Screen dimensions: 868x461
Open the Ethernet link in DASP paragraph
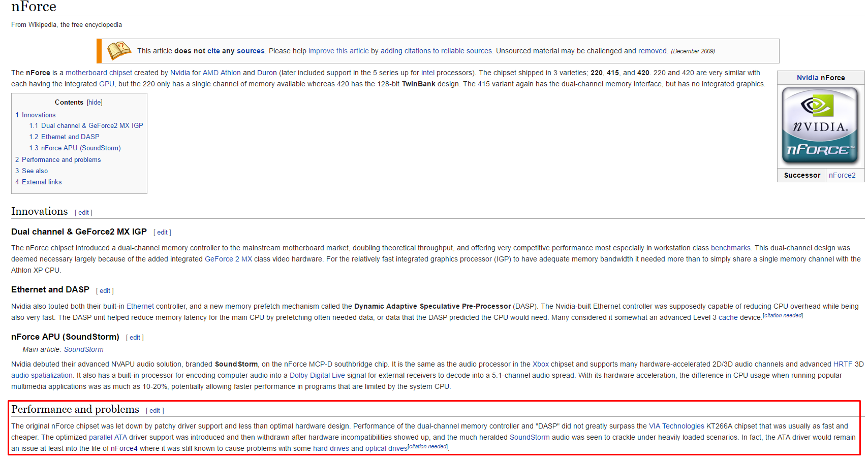140,307
